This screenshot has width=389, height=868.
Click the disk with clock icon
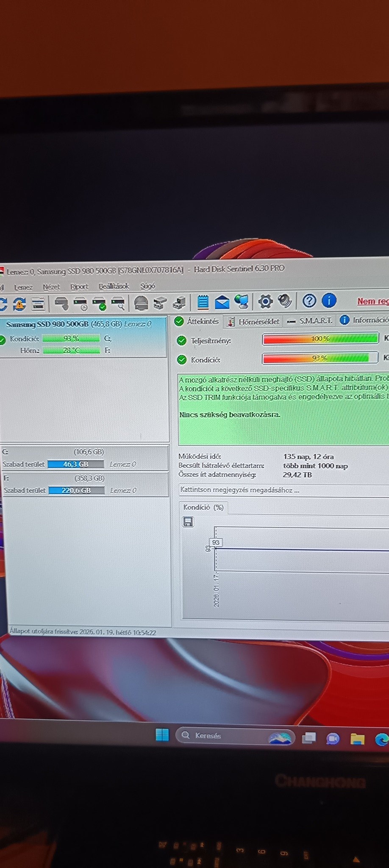coord(81,303)
